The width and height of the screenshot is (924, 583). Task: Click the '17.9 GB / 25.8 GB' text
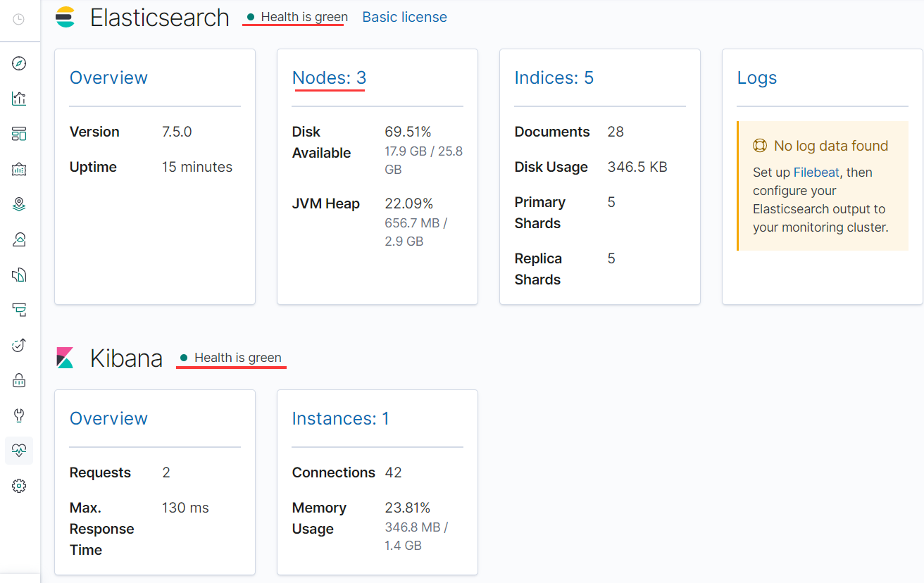click(x=423, y=161)
